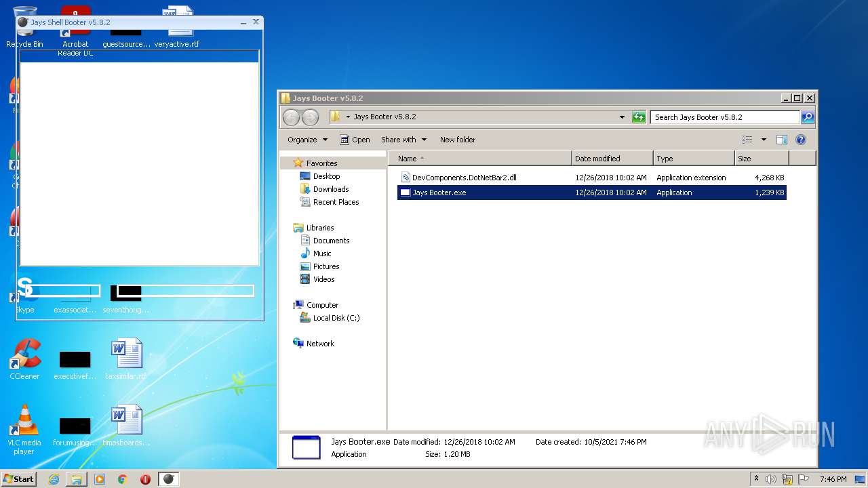Open the timesboards desktop document
The width and height of the screenshot is (868, 488).
point(126,426)
